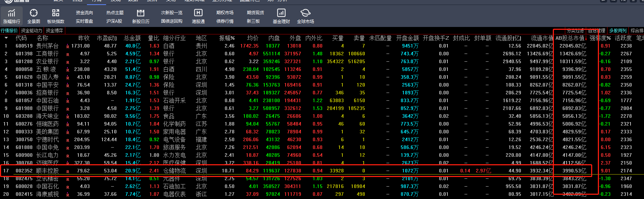Sort by the 量比 column header
This screenshot has height=199, width=644.
pyautogui.click(x=154, y=38)
